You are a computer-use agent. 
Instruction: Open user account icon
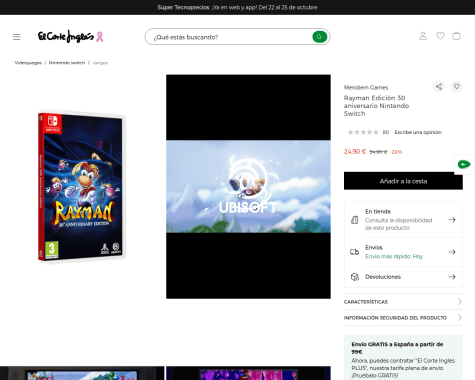[423, 36]
